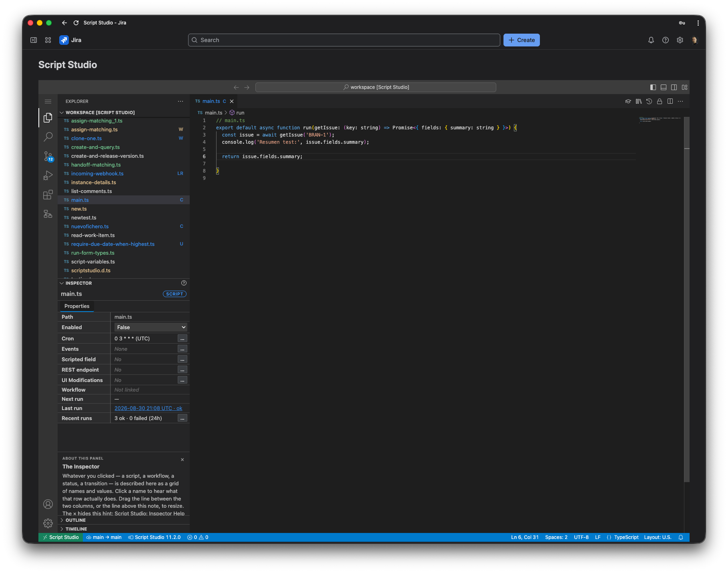Open the Enabled False dropdown
Screen dimensions: 728x573
tap(151, 327)
